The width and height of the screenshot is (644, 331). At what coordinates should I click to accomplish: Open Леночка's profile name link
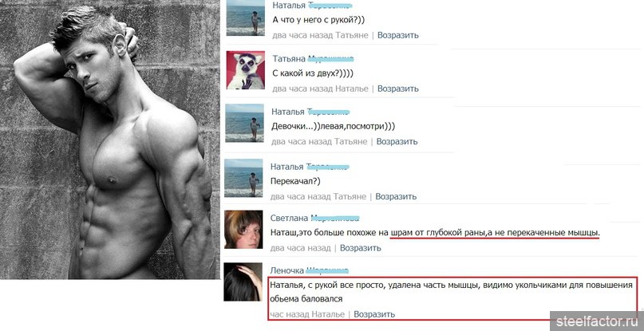(310, 270)
